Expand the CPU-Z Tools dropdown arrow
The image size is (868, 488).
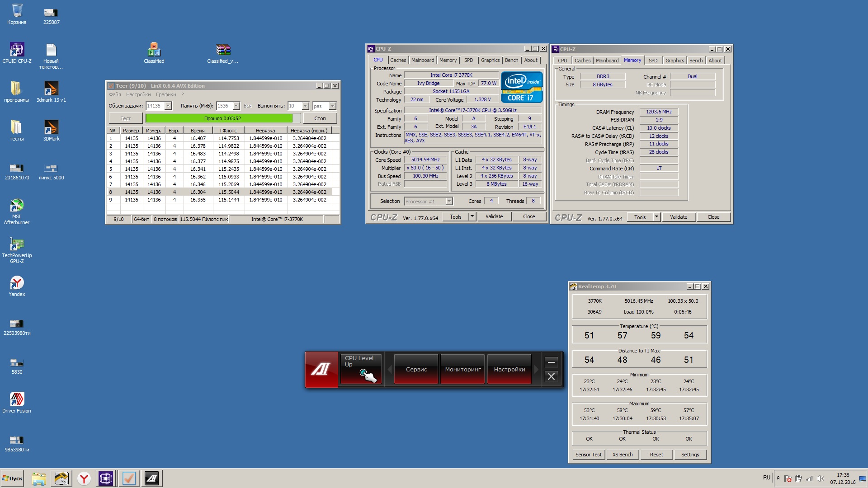point(472,216)
